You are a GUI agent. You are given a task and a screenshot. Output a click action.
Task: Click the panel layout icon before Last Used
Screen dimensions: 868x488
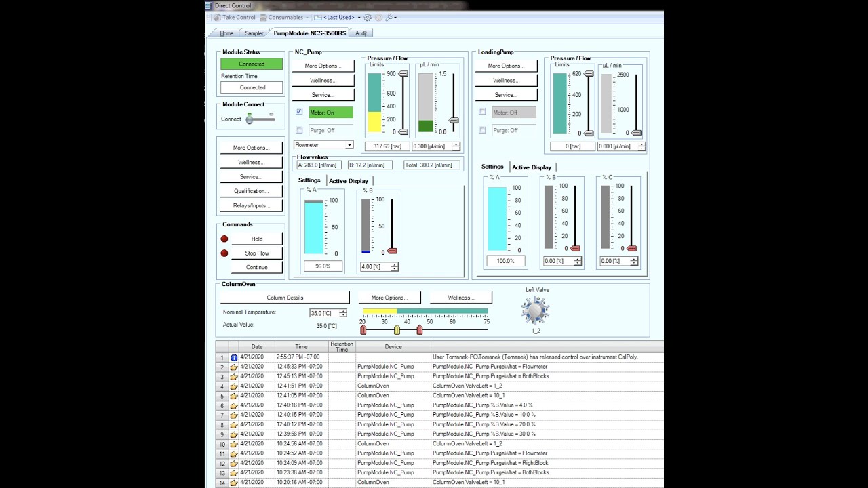pos(318,17)
